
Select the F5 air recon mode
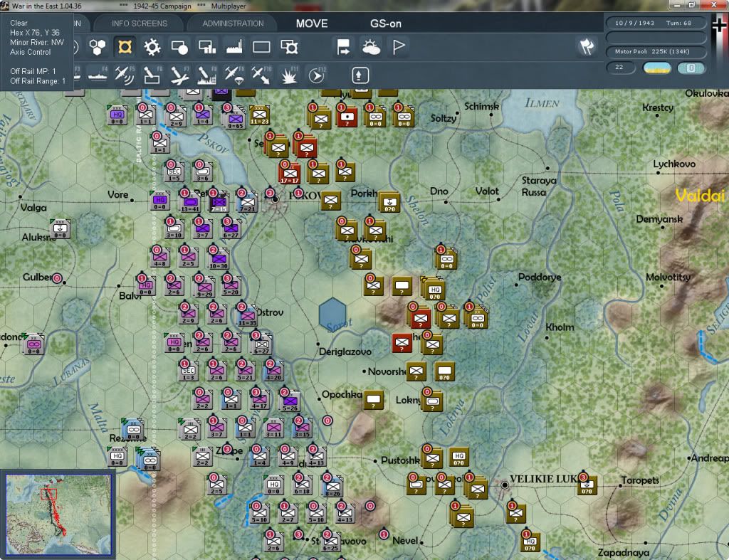tap(125, 75)
